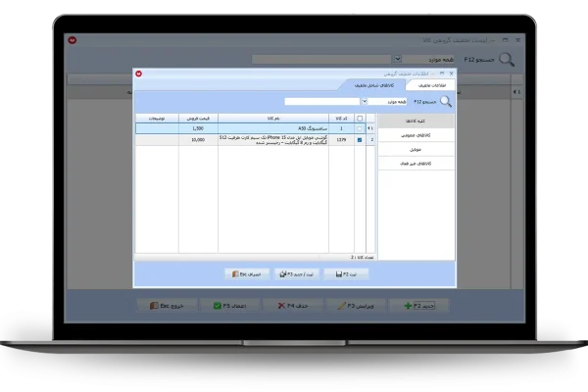This screenshot has width=588, height=392.
Task: Click the red logo icon in dialog title bar
Action: click(x=139, y=73)
